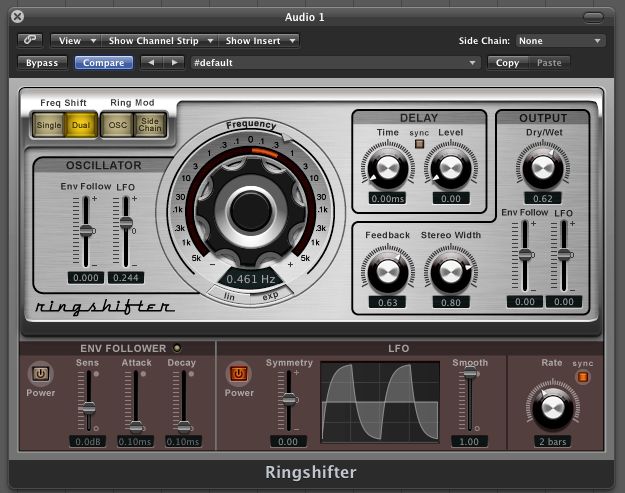
Task: Select Single frequency shift mode
Action: tap(49, 125)
